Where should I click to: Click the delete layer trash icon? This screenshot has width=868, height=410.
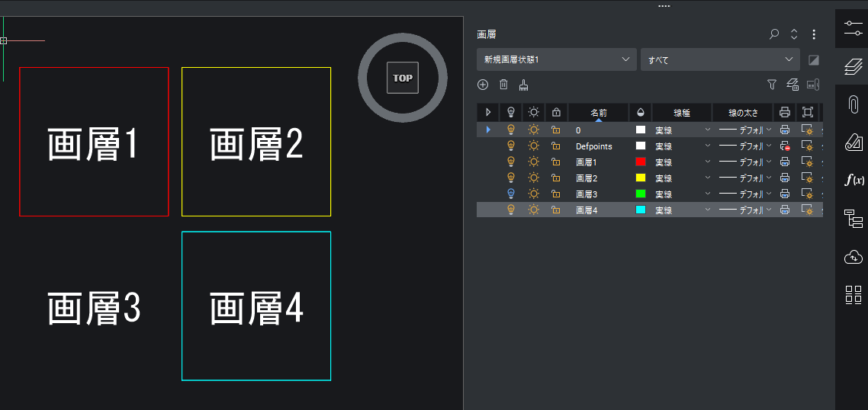coord(503,85)
